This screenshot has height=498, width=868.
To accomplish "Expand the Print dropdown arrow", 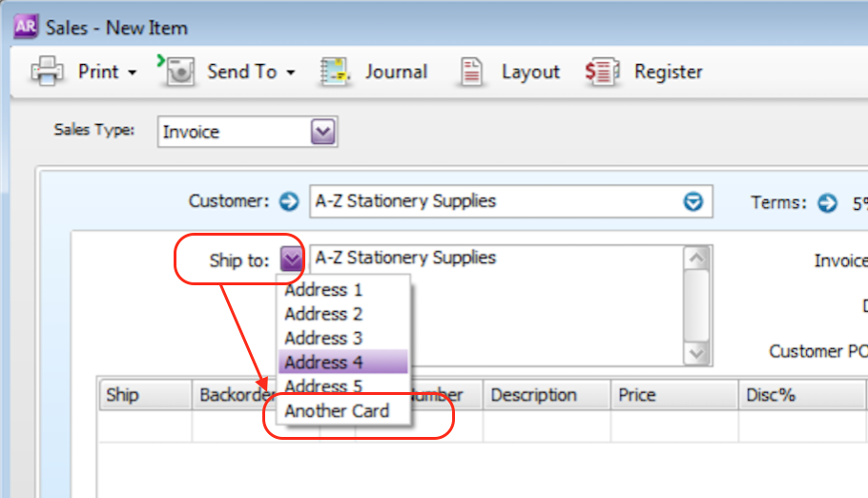I will tap(132, 73).
